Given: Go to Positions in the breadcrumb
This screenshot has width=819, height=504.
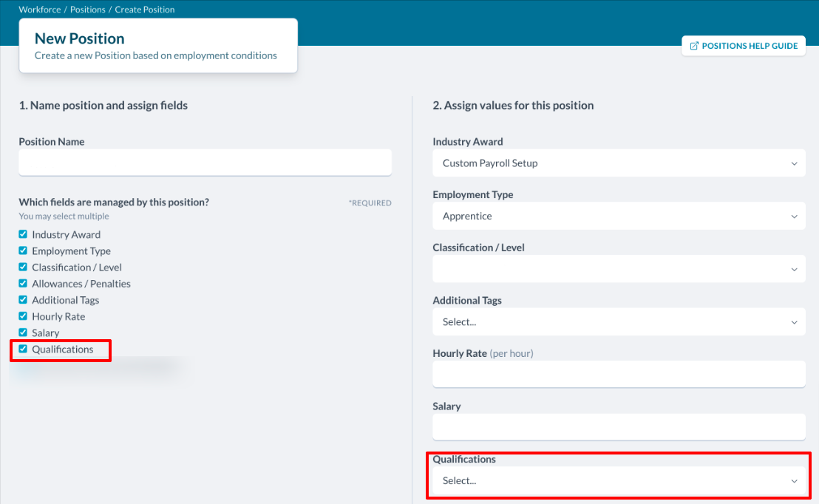Looking at the screenshot, I should pos(87,10).
